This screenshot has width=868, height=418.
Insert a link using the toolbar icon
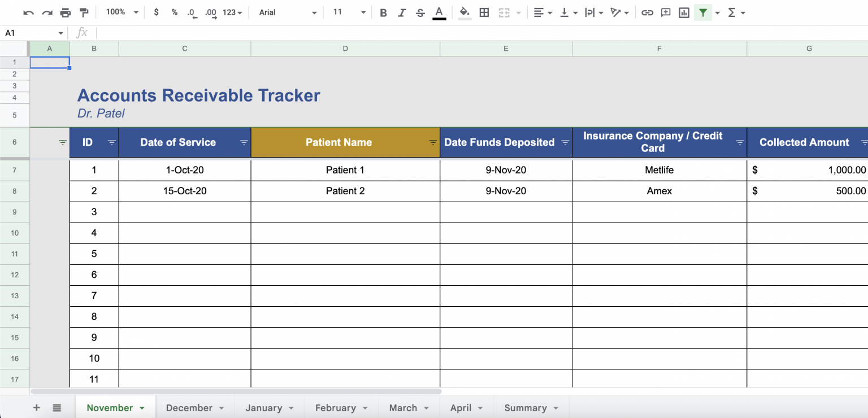[x=647, y=12]
